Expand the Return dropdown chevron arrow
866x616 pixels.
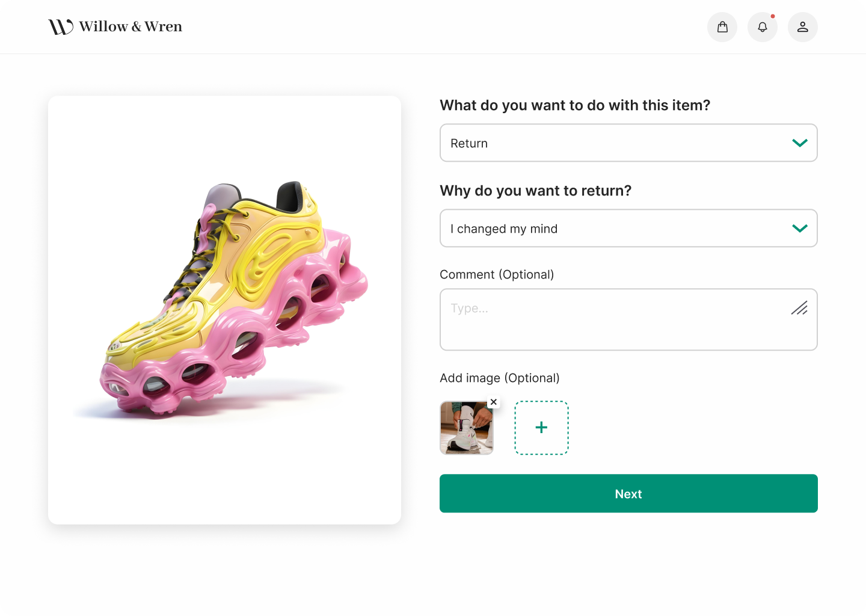tap(799, 143)
